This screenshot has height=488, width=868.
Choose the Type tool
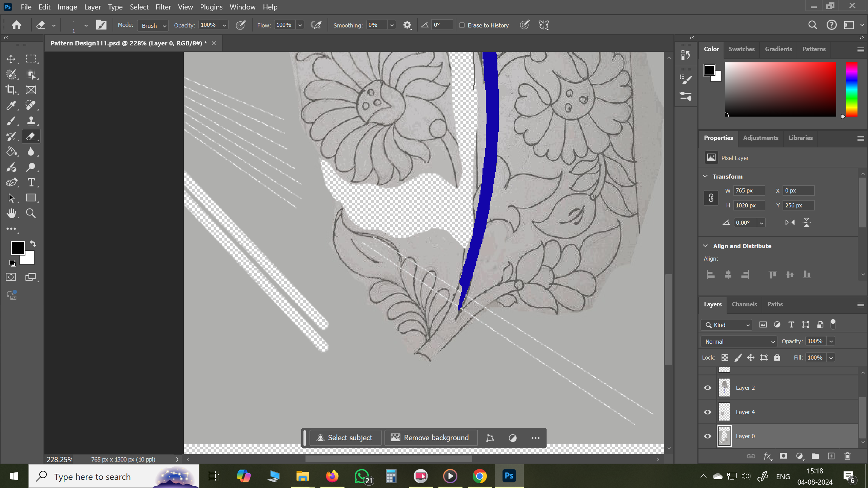[x=32, y=182]
